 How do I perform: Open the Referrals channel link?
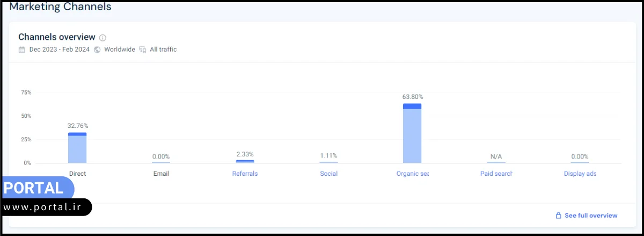pyautogui.click(x=245, y=174)
